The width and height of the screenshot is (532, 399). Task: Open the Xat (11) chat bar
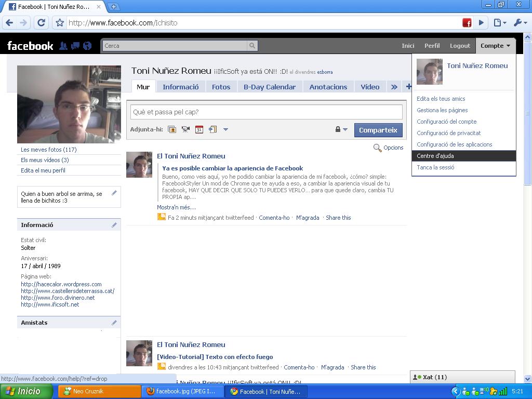click(x=462, y=377)
